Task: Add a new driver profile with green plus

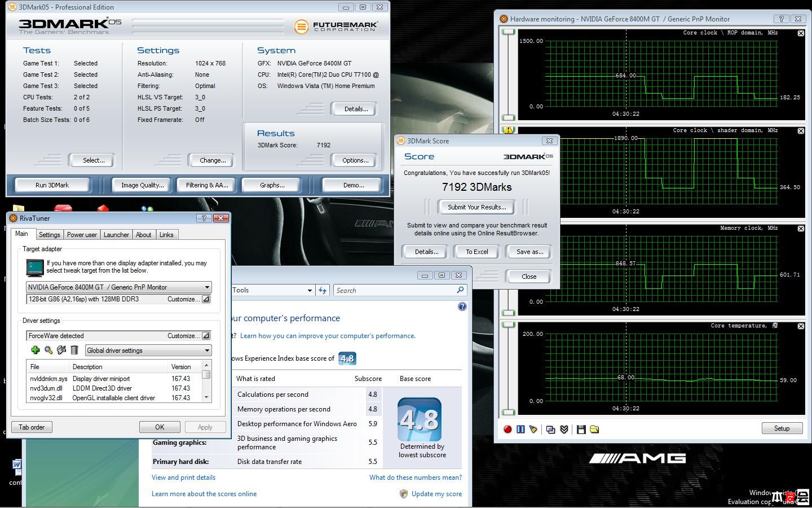Action: (35, 350)
